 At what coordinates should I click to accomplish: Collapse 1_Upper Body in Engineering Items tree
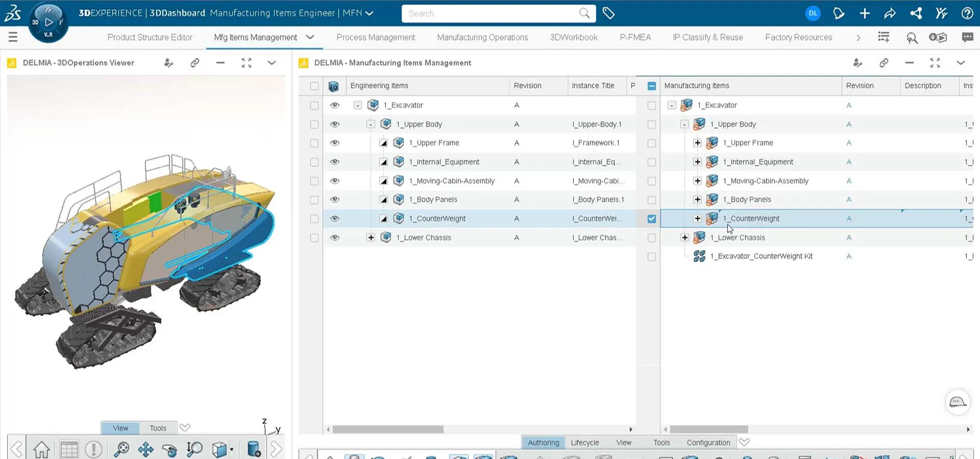click(x=371, y=124)
